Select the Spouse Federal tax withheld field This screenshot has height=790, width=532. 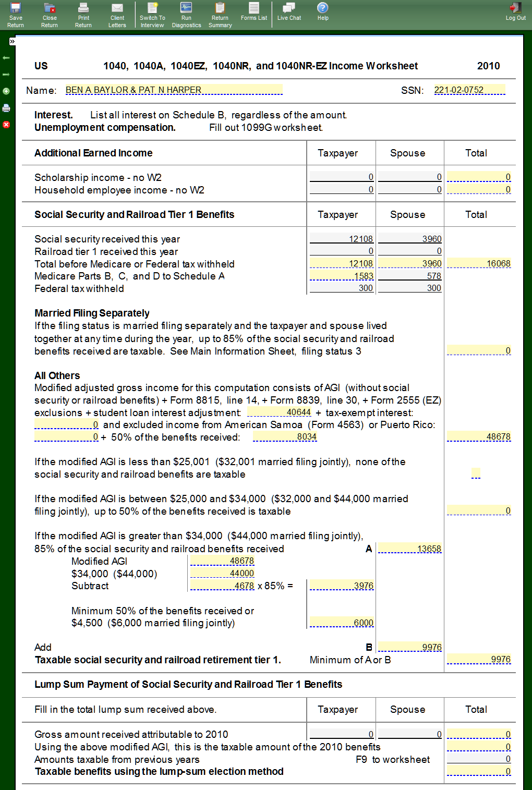click(410, 288)
